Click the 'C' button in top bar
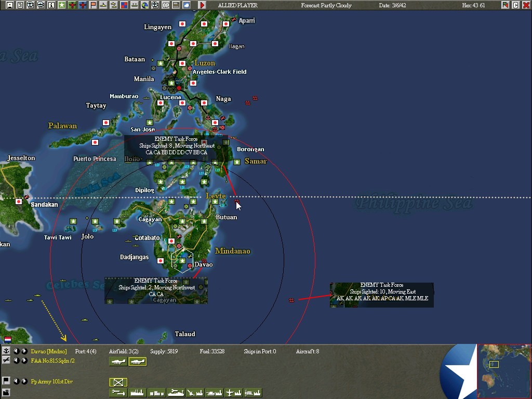Screen dimensions: 532x399 click(516, 5)
